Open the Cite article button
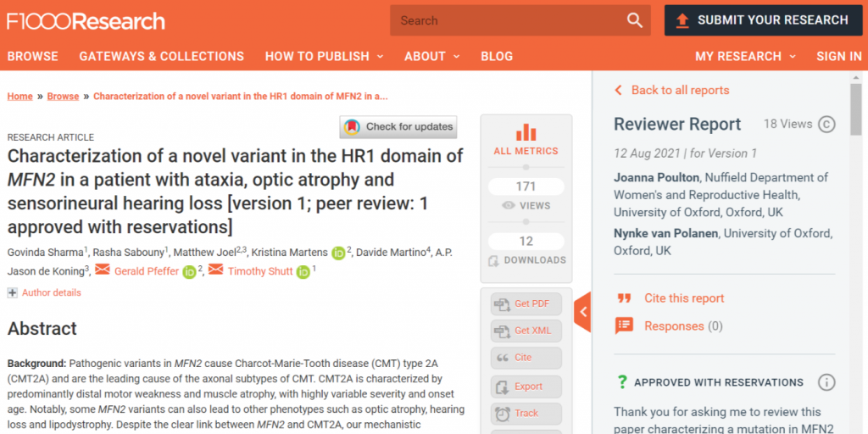 click(x=526, y=358)
